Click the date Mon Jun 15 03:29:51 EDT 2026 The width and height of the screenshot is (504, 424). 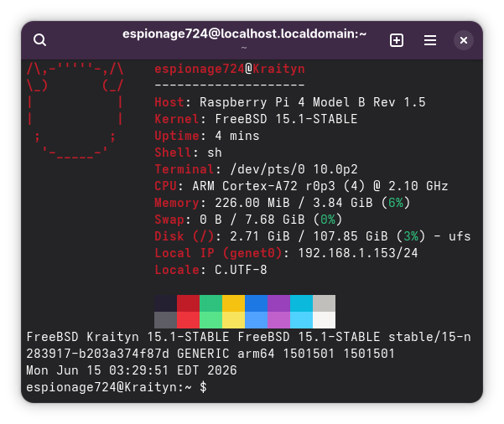click(x=132, y=370)
